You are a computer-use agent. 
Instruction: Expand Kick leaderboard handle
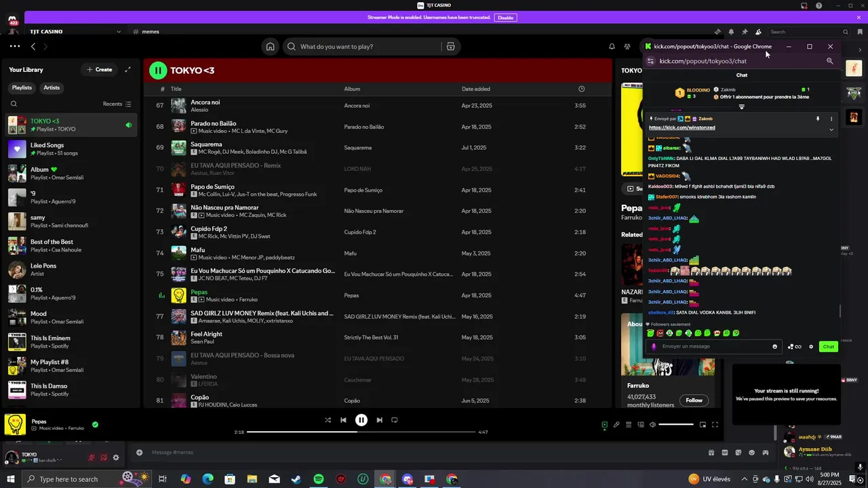(x=741, y=107)
